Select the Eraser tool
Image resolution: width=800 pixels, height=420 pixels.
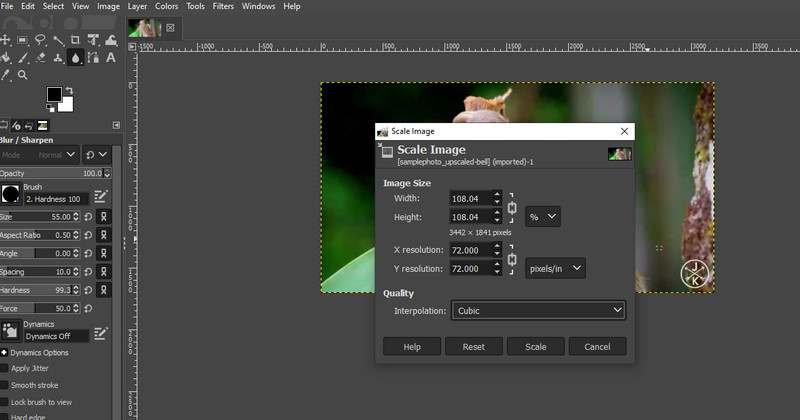tap(41, 57)
